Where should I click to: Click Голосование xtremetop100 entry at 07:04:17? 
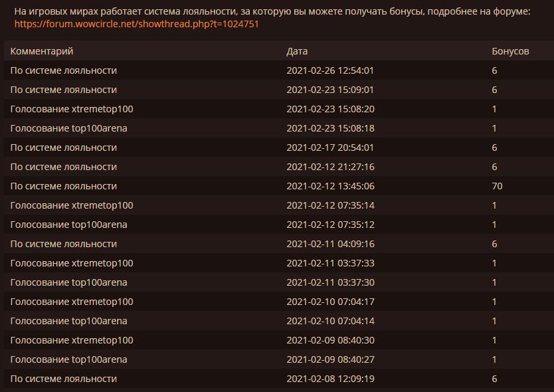pos(72,302)
